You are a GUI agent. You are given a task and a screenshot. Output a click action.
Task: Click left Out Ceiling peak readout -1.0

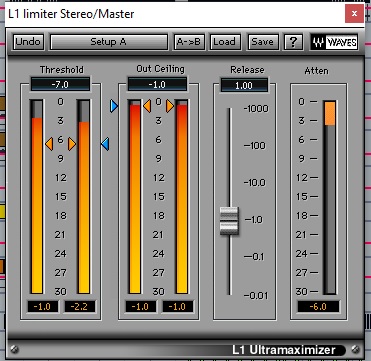(141, 307)
